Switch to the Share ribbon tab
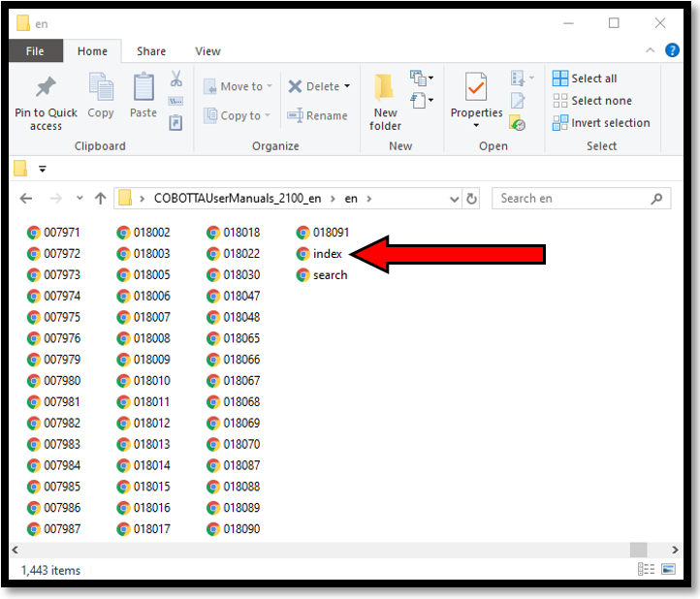 [x=151, y=51]
